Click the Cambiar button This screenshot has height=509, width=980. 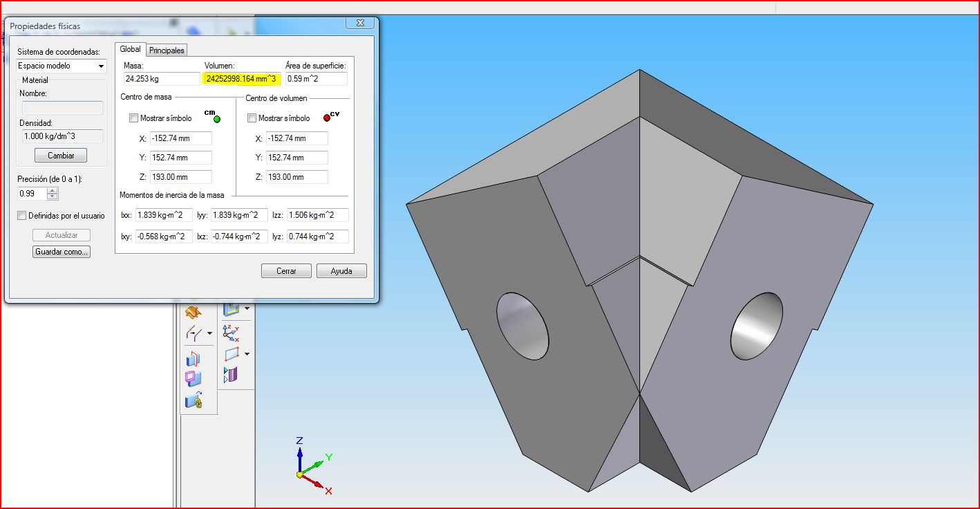pyautogui.click(x=61, y=156)
